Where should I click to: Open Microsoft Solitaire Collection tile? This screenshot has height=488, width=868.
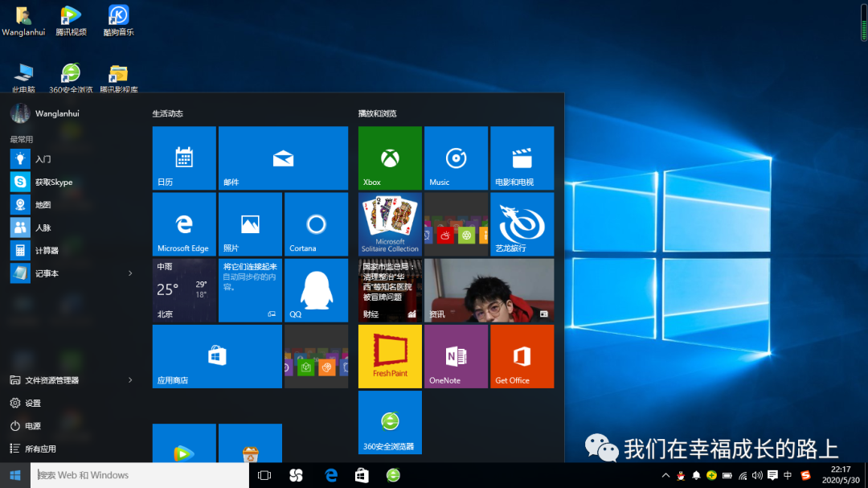[390, 223]
